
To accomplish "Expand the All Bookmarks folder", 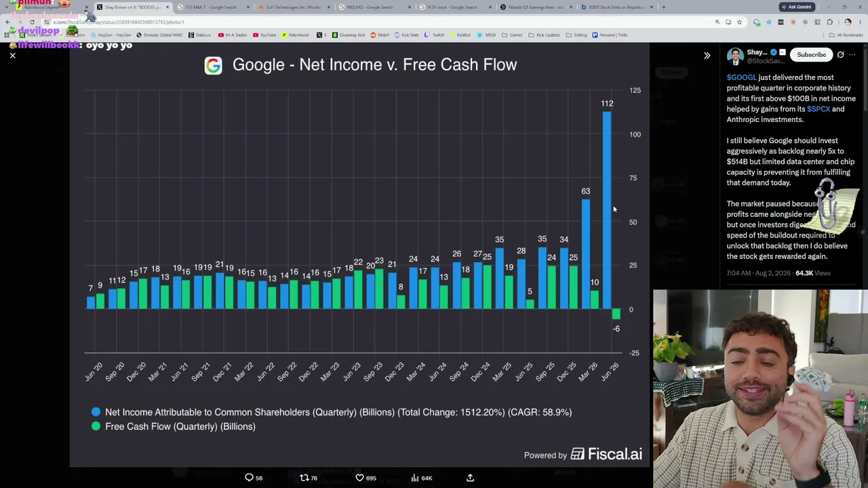I will pyautogui.click(x=847, y=35).
